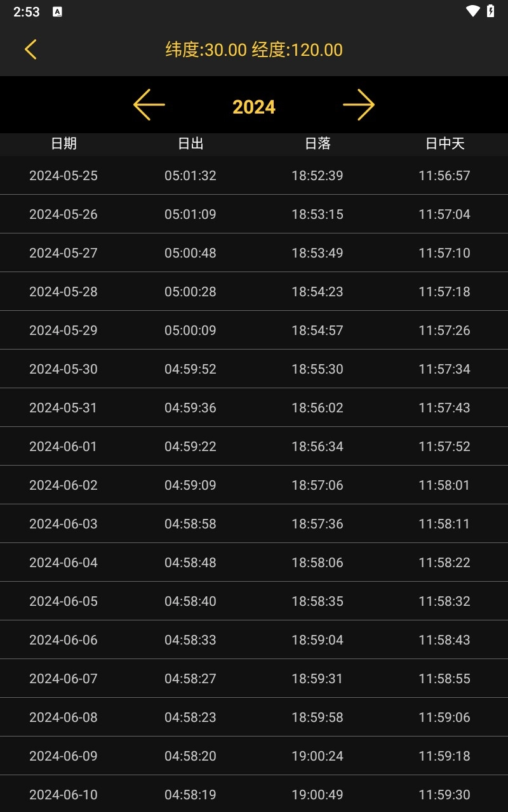Go to previous year with left arrow
The width and height of the screenshot is (508, 812).
coord(149,105)
